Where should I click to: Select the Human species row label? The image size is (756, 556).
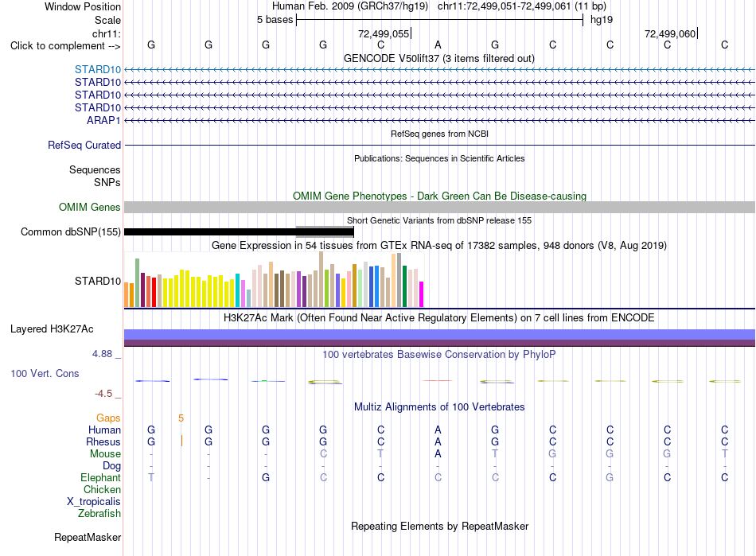pos(104,430)
